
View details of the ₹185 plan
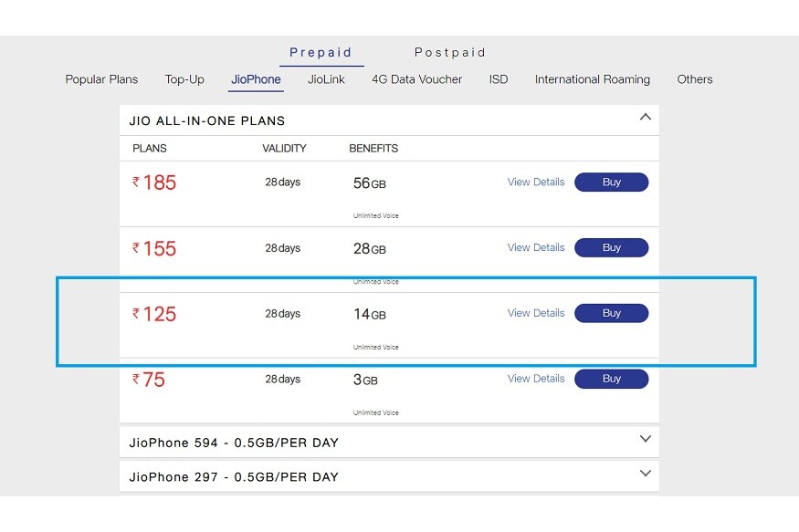point(536,183)
